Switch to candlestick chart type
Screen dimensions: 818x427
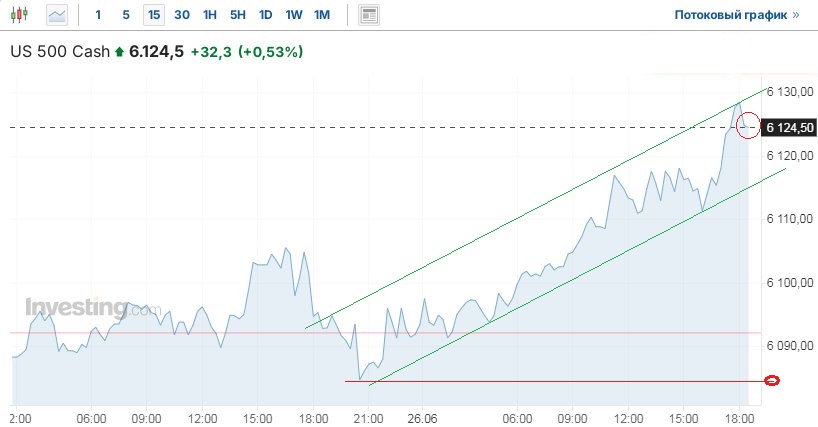click(x=20, y=15)
